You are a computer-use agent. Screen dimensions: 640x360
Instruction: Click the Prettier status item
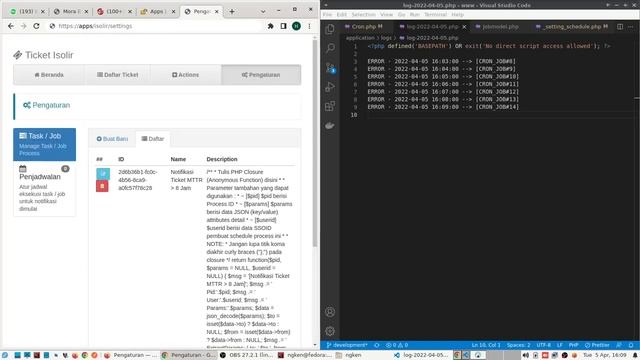click(x=597, y=345)
